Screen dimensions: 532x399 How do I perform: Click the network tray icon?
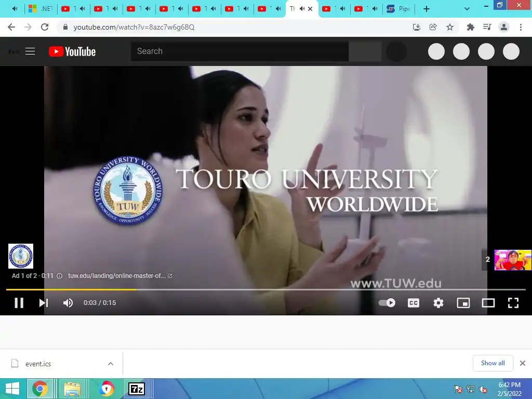[x=471, y=389]
